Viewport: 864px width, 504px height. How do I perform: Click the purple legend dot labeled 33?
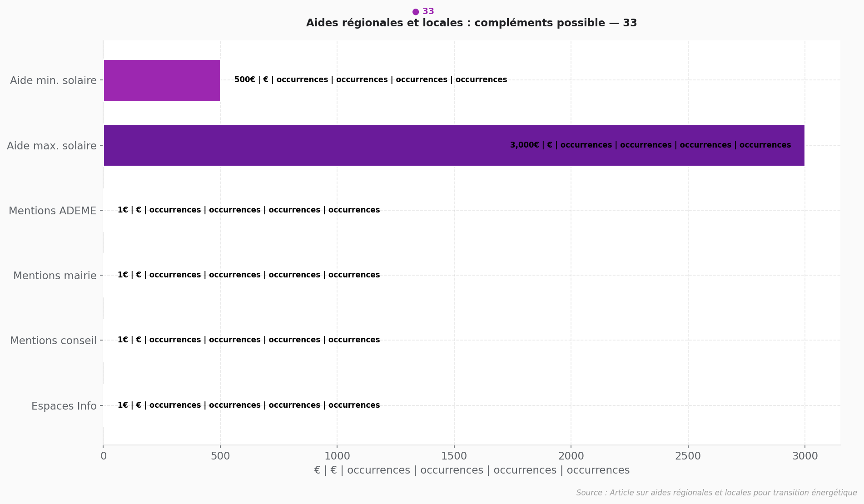(415, 12)
